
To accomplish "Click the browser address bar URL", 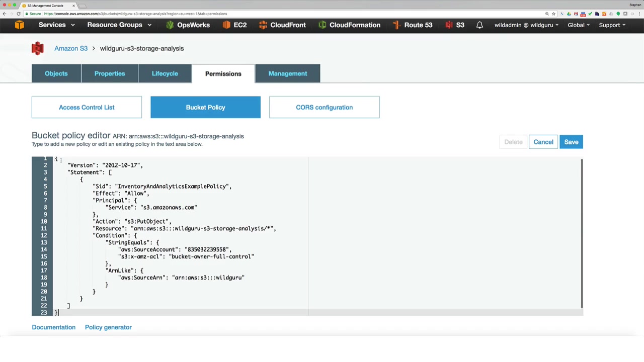I will coord(135,14).
